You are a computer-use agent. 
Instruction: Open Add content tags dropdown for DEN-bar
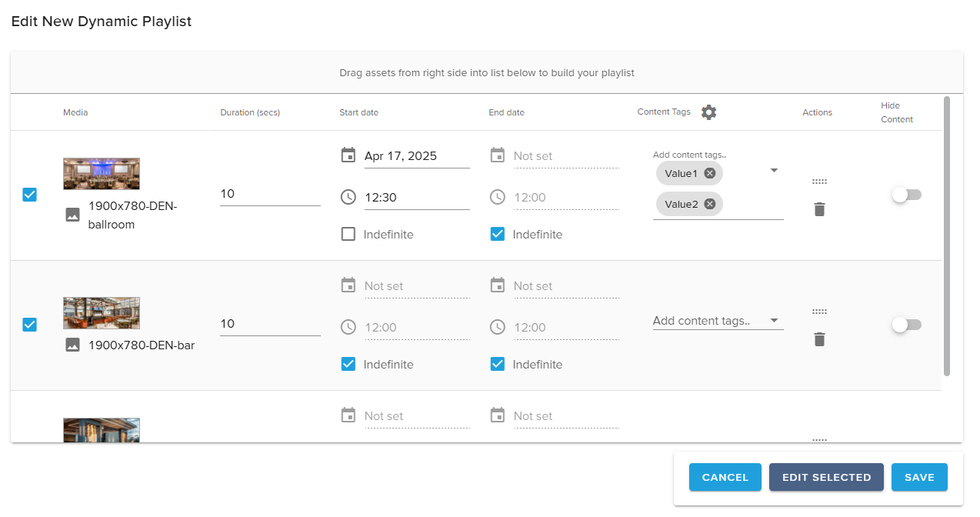click(774, 321)
